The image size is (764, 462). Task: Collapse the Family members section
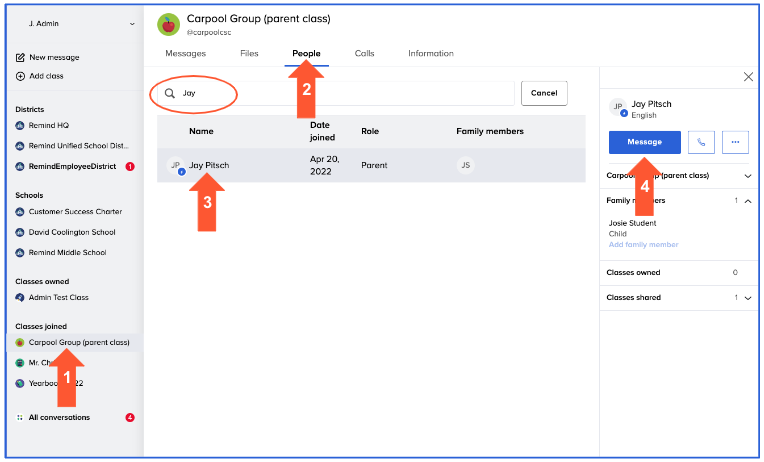point(748,201)
